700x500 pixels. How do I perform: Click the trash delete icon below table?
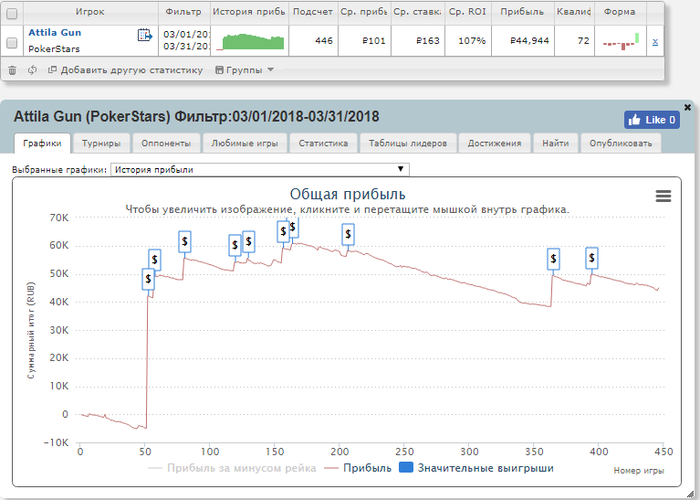[x=12, y=70]
